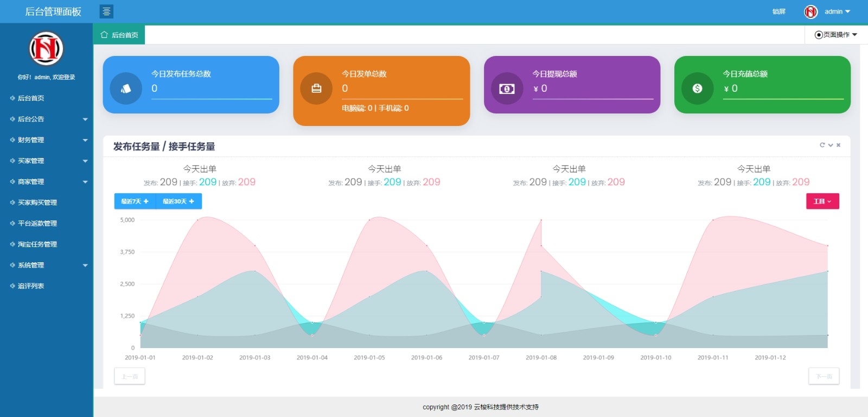868x417 pixels.
Task: Click icon beside sidebar 财务管理
Action: pyautogui.click(x=12, y=140)
